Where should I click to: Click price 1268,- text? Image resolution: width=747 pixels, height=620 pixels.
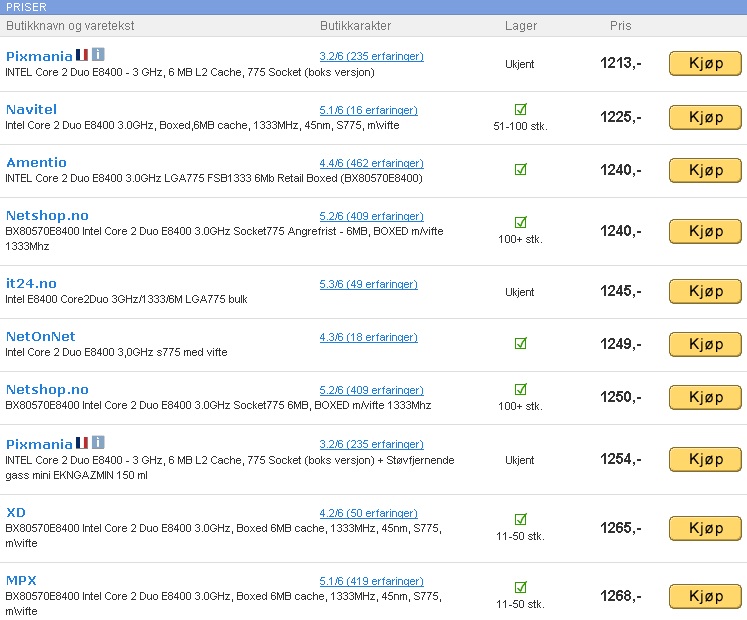[621, 596]
